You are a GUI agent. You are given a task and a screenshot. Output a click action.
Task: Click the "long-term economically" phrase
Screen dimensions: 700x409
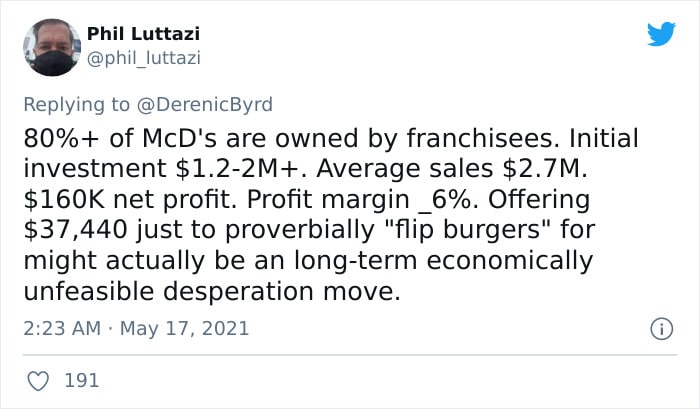(443, 261)
